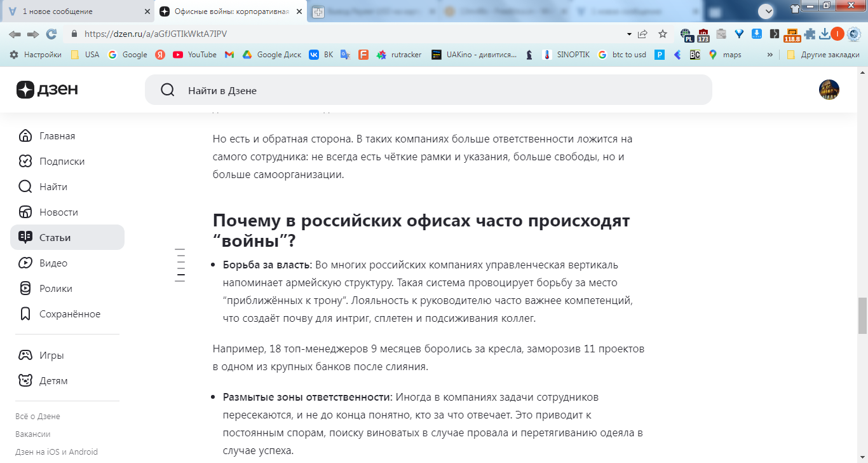Open Найти in sidebar

[67, 186]
